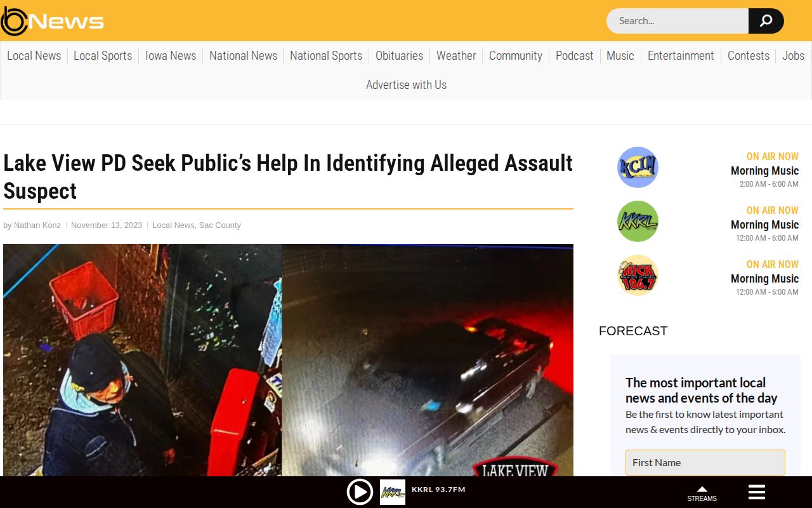
Task: Play the KKRL 93.7FM stream
Action: (360, 492)
